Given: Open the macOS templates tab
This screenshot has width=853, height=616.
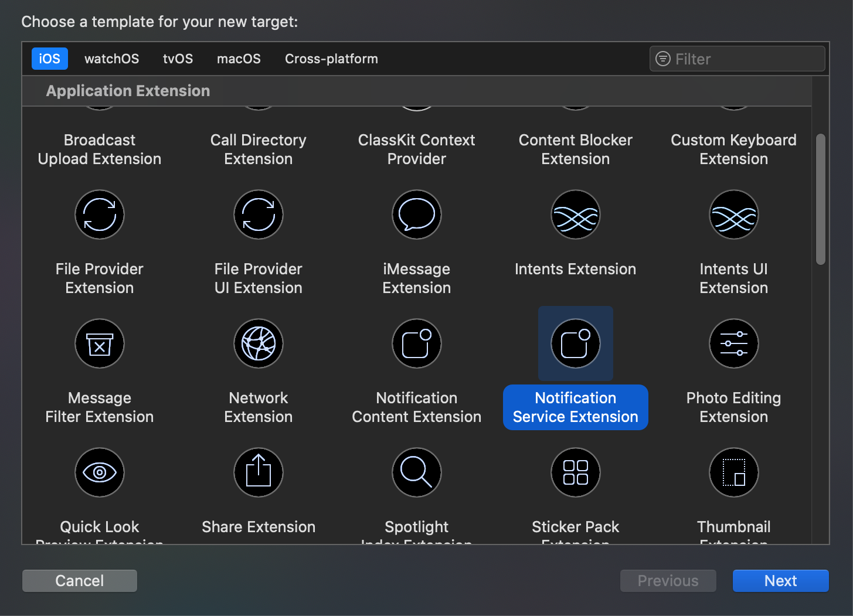Looking at the screenshot, I should click(239, 59).
